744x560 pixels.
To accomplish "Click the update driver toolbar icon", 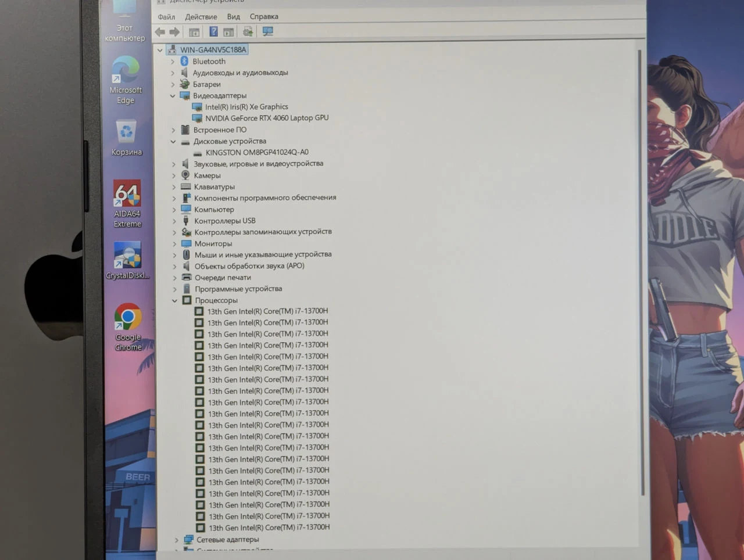I will [248, 32].
